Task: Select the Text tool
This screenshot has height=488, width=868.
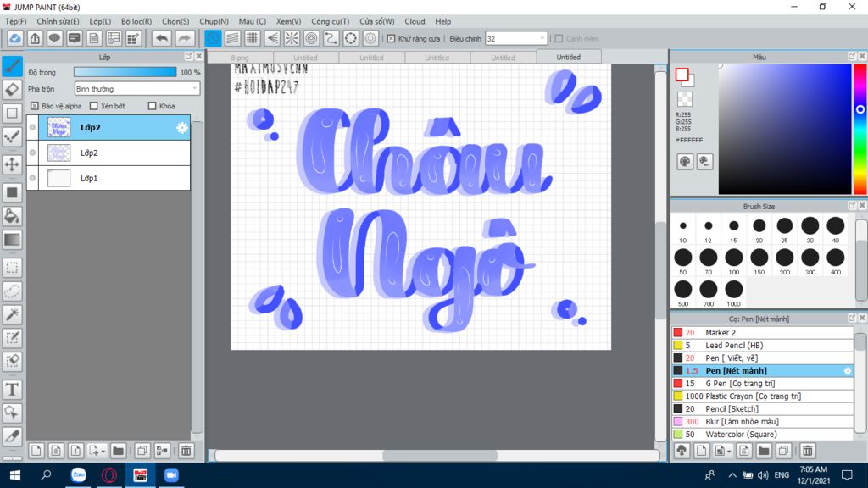Action: 12,390
